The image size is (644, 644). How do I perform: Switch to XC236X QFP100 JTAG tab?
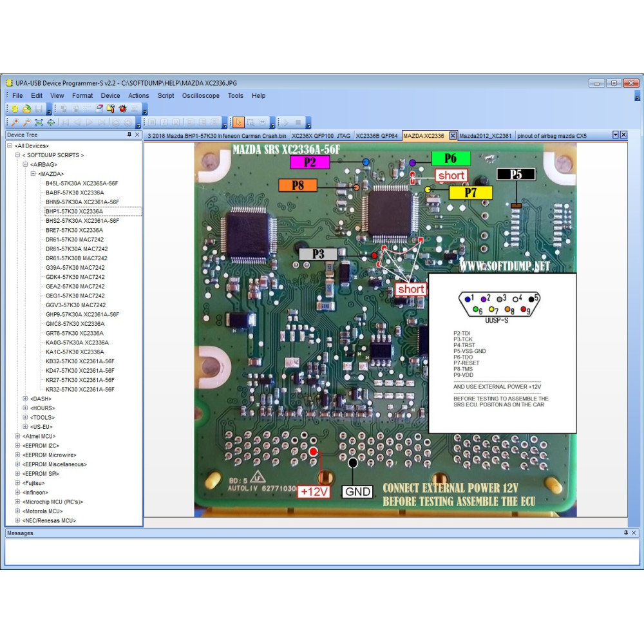(321, 136)
